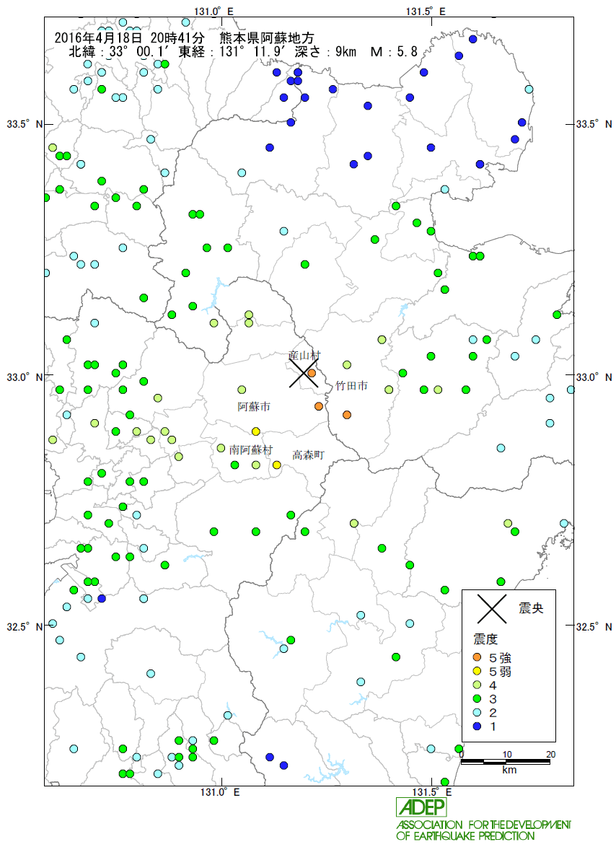
Task: Select the orange dot touching the epicenter cross
Action: (312, 373)
